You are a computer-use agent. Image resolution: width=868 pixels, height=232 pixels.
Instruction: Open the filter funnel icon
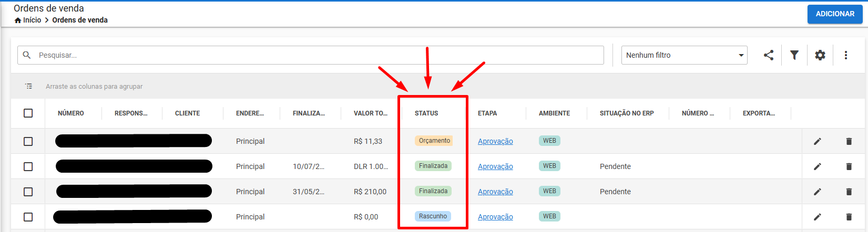coord(794,55)
